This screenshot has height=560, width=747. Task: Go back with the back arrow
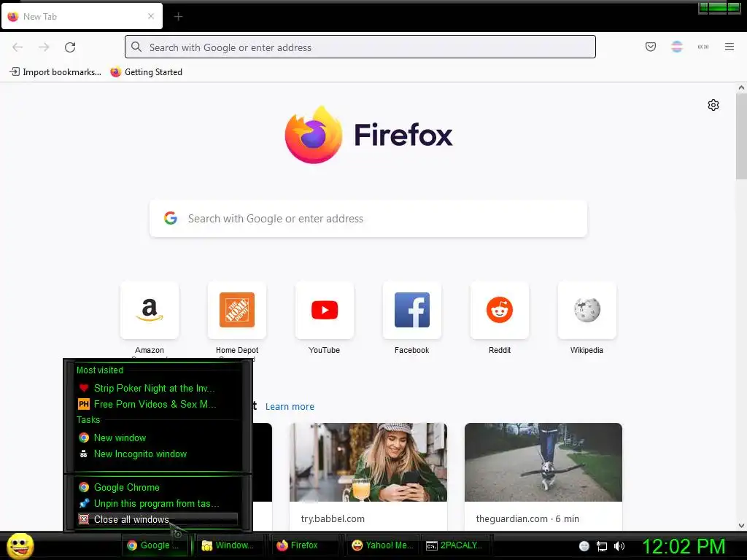[x=18, y=47]
